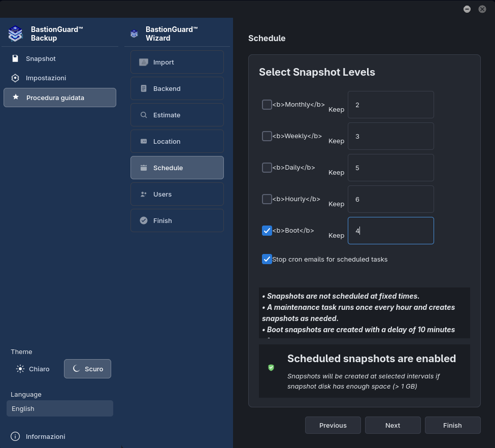The height and width of the screenshot is (448, 495).
Task: Click the Finish button at bottom right
Action: pos(453,425)
